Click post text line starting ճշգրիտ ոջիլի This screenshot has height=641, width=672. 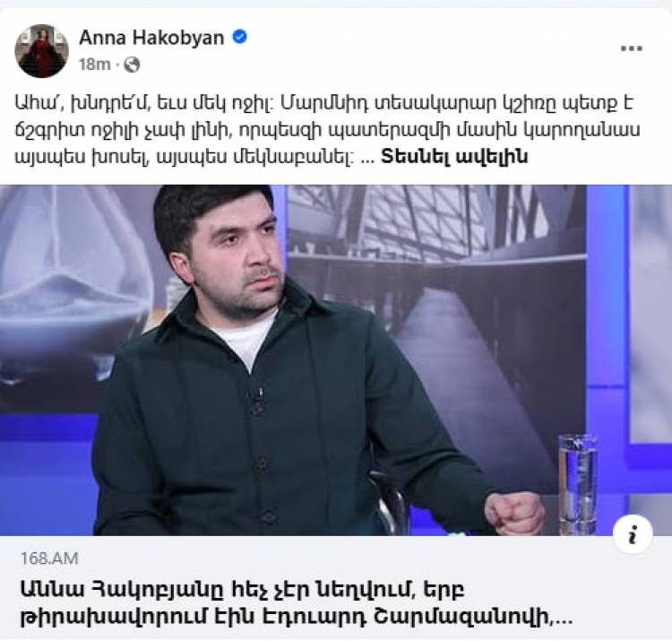(x=327, y=130)
